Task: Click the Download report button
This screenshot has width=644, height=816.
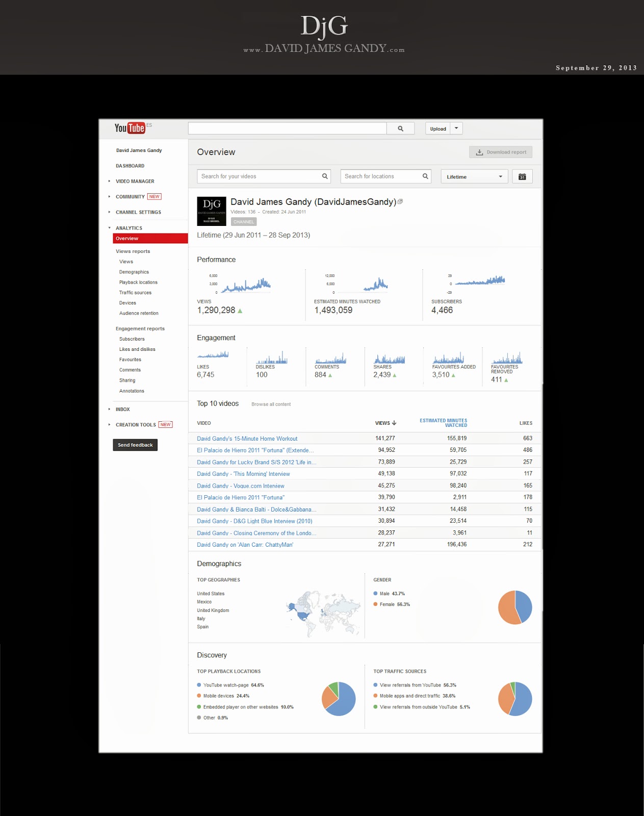Action: click(x=501, y=152)
